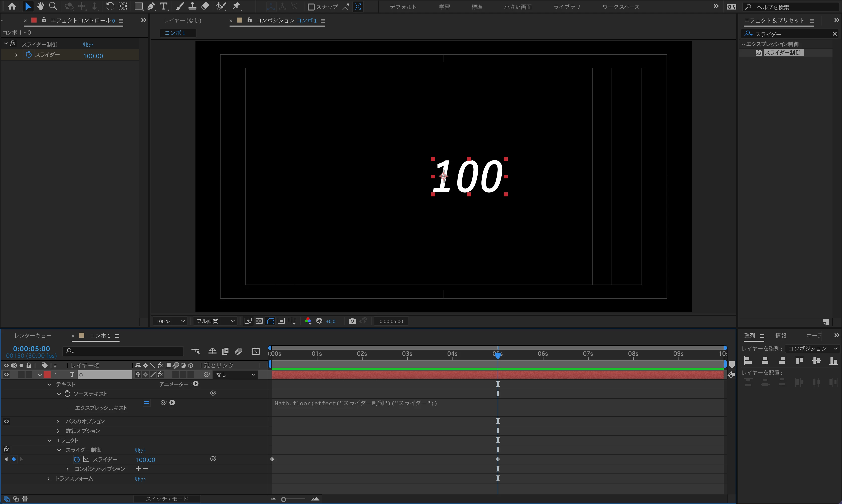
Task: Select the Rectangle shape tool
Action: tap(139, 6)
